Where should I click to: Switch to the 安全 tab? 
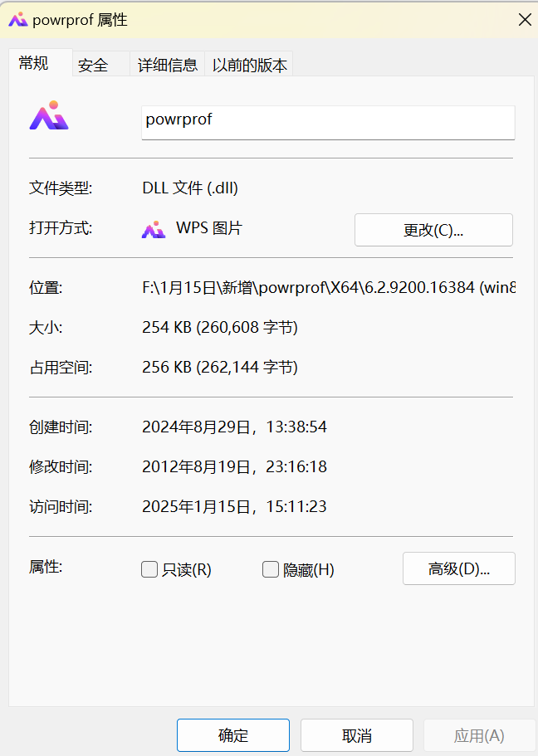click(100, 64)
